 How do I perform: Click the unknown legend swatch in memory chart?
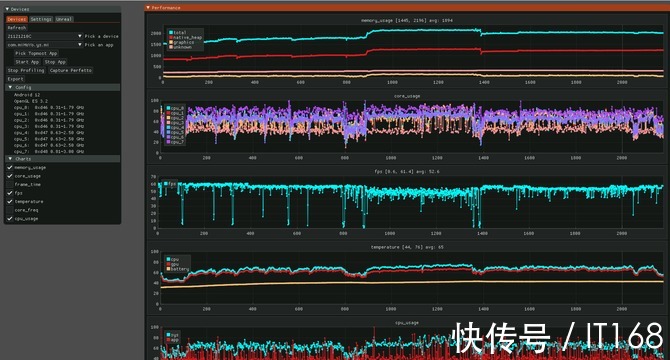(x=171, y=47)
